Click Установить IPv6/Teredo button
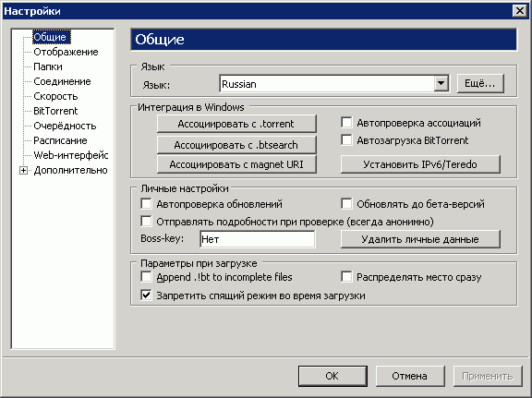 pyautogui.click(x=420, y=164)
